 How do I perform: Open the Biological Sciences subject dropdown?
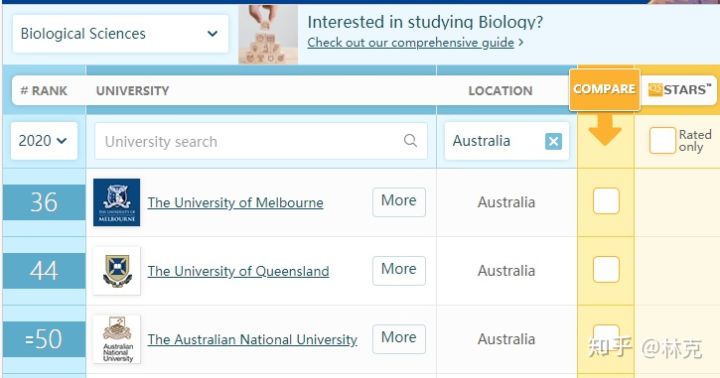pos(120,34)
